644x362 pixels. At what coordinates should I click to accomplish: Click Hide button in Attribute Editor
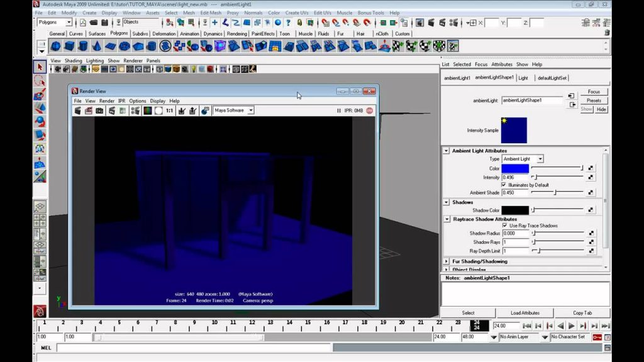pos(601,109)
